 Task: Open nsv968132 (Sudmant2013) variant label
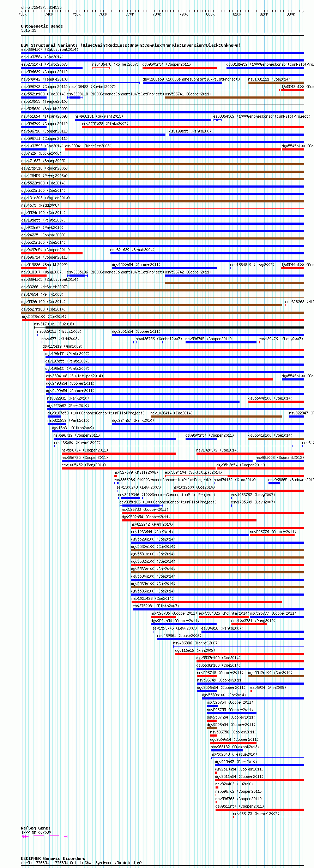(235, 747)
